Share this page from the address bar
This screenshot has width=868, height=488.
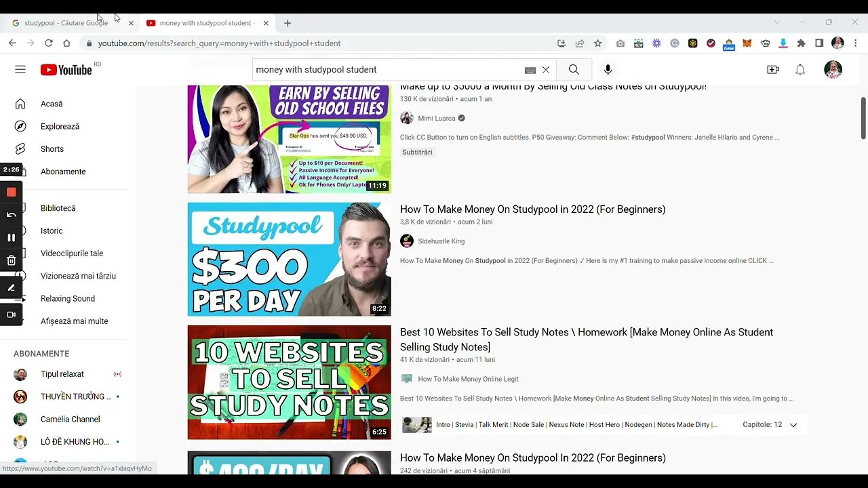[x=580, y=43]
